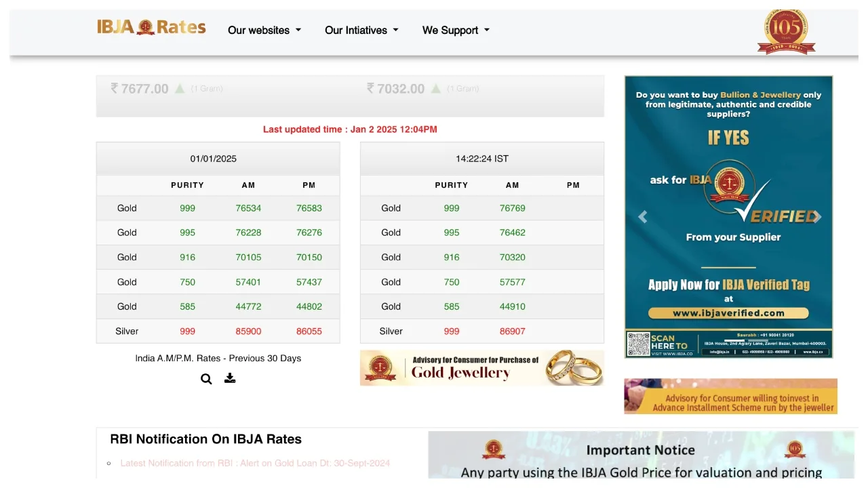Click gold 585 AM value 44772
The image size is (868, 488).
(248, 306)
